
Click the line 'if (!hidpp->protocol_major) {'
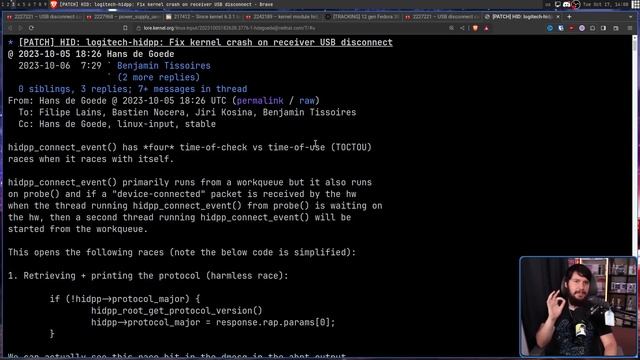125,299
